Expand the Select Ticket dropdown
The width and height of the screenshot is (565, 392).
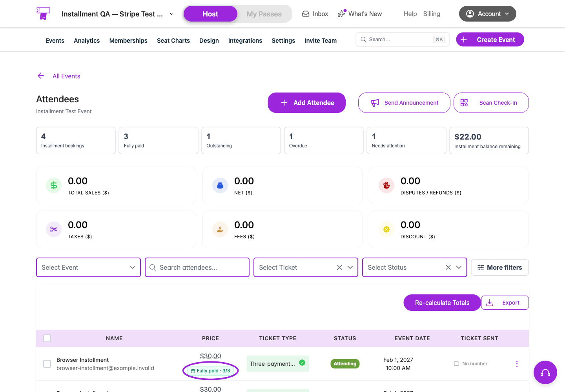click(x=350, y=267)
